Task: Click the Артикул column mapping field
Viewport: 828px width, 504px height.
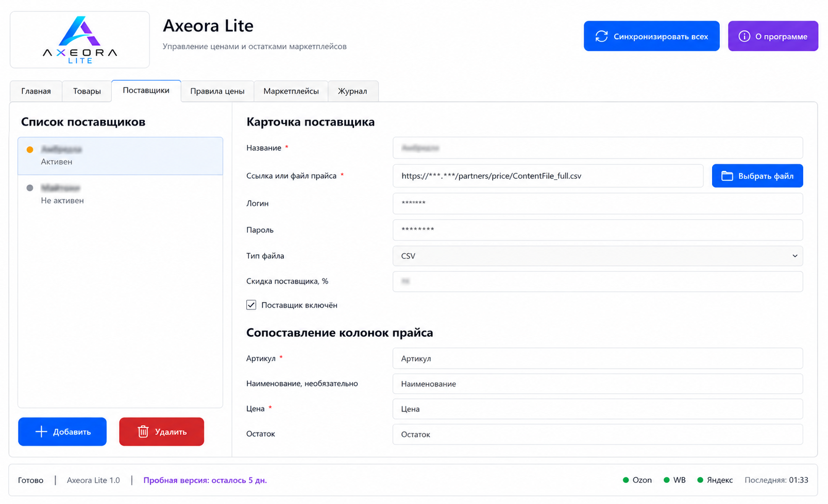Action: pyautogui.click(x=598, y=358)
